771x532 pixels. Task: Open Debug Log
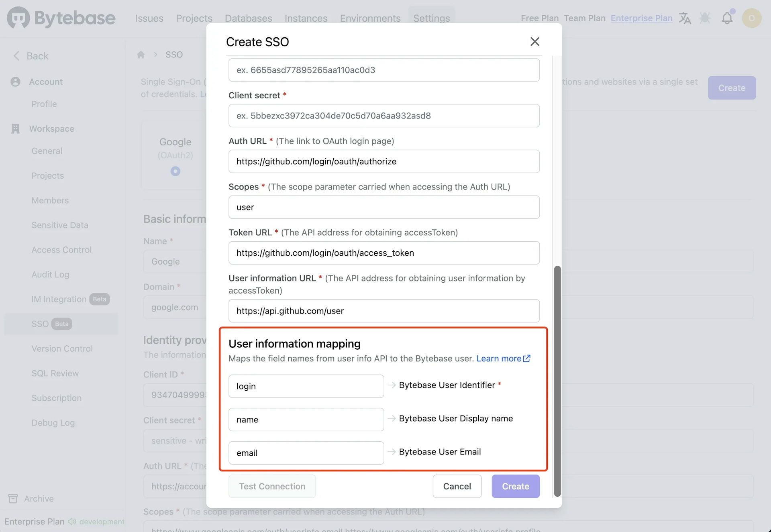click(53, 423)
